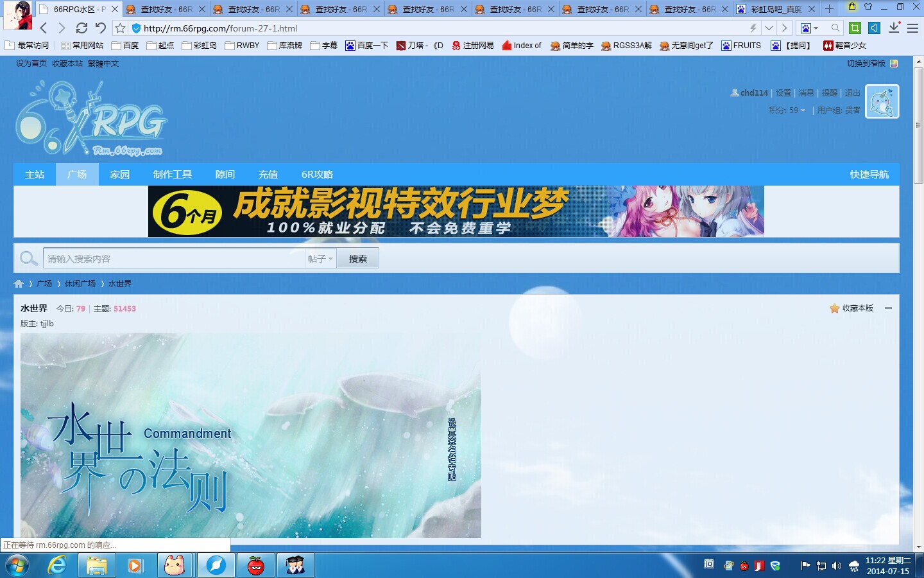Open the 帖子 search type dropdown
The height and width of the screenshot is (578, 924).
click(x=320, y=259)
